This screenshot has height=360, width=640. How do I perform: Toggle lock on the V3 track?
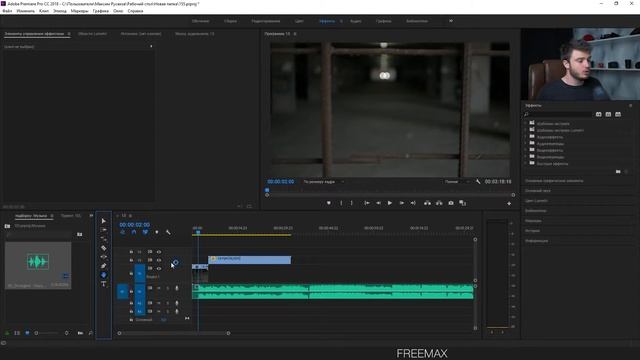click(131, 252)
